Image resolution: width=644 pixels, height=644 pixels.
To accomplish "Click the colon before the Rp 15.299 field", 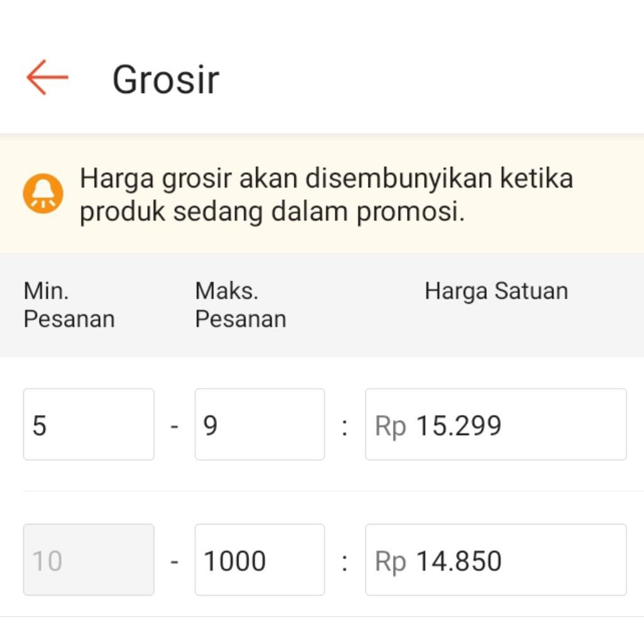I will coord(345,426).
